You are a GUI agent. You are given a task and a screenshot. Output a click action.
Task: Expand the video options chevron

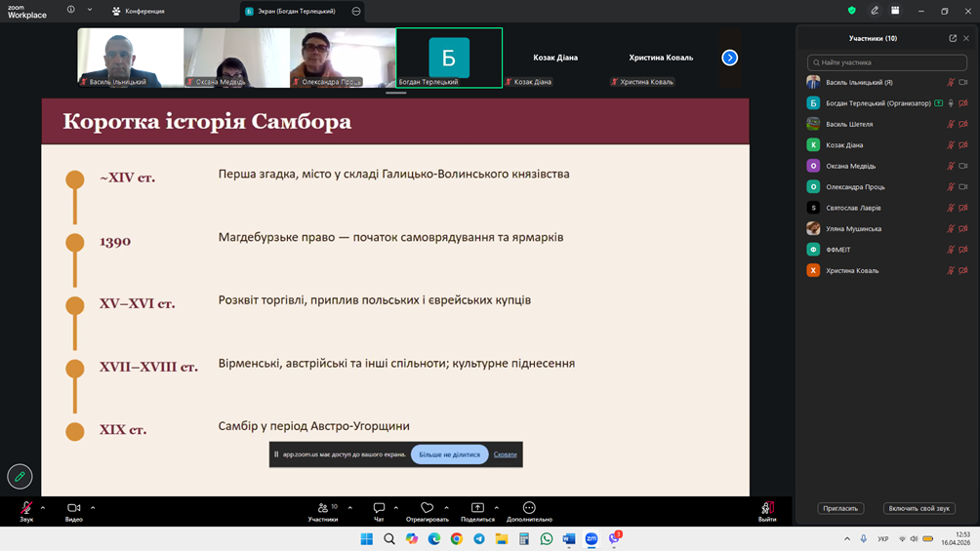(x=93, y=507)
